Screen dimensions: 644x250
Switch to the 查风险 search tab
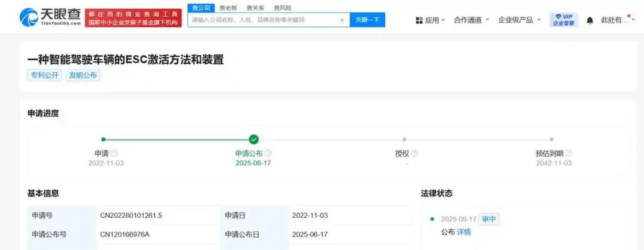[x=283, y=8]
